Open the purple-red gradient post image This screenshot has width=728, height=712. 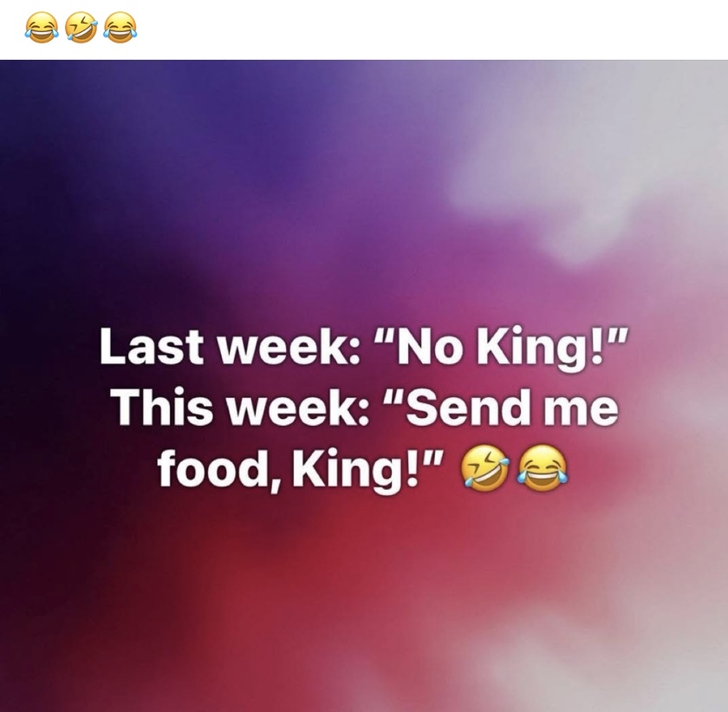(x=364, y=386)
